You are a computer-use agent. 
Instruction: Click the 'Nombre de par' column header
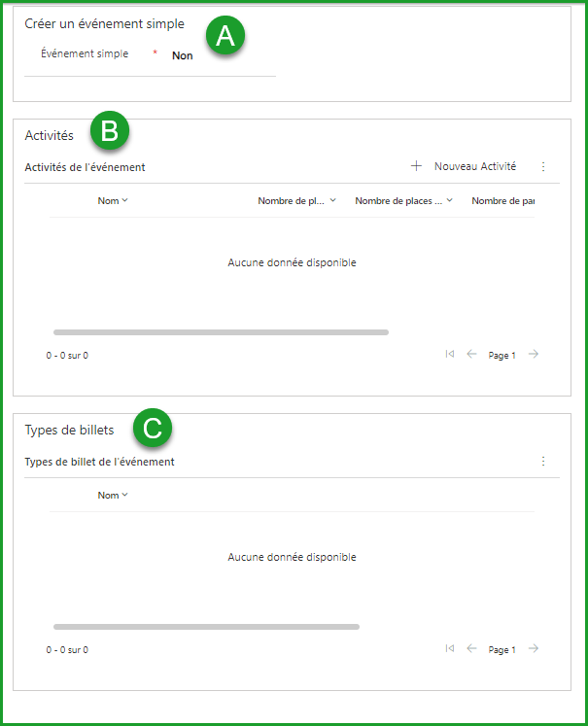point(502,201)
